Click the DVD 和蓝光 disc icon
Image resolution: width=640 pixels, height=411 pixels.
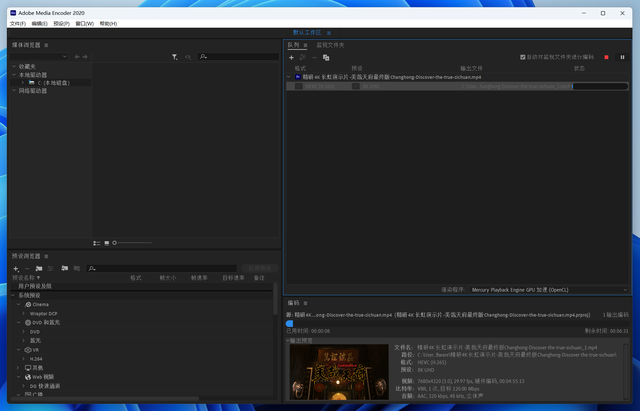(x=28, y=322)
